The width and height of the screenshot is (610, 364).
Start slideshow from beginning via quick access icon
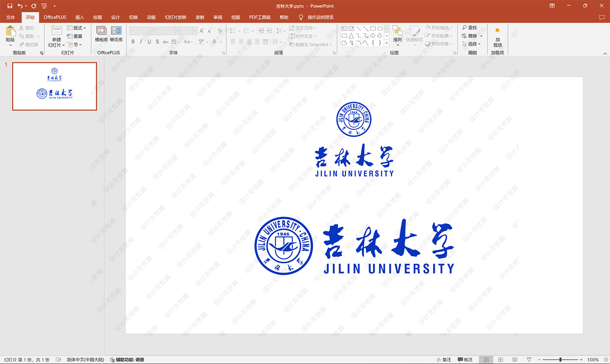click(44, 6)
